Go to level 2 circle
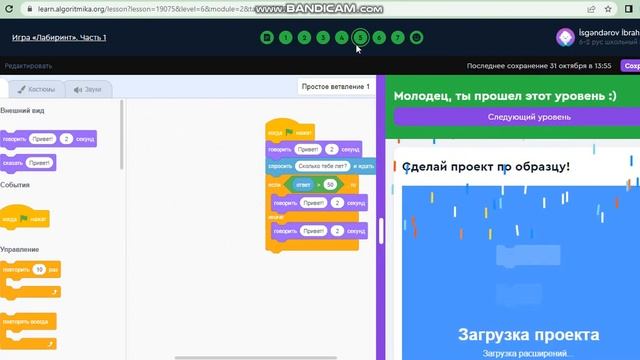The height and width of the screenshot is (360, 640). coord(304,38)
